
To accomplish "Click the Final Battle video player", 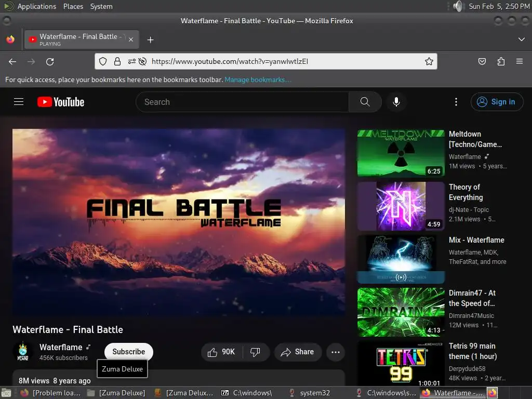I will tap(179, 222).
